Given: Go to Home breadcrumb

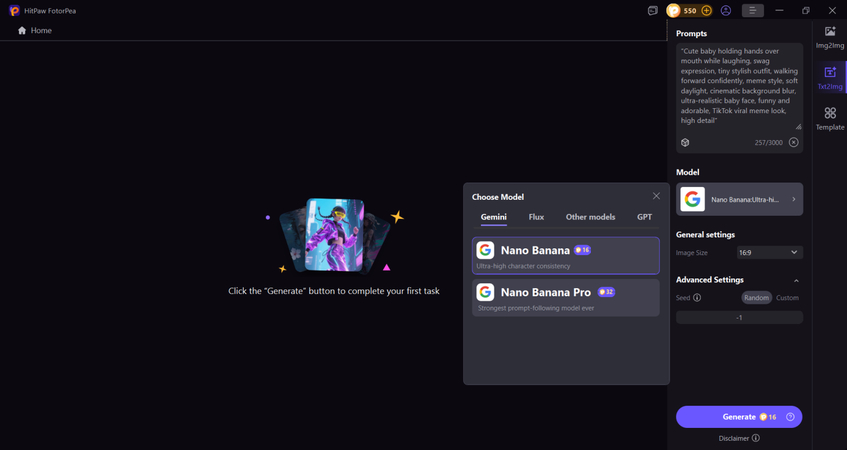Looking at the screenshot, I should [x=41, y=30].
